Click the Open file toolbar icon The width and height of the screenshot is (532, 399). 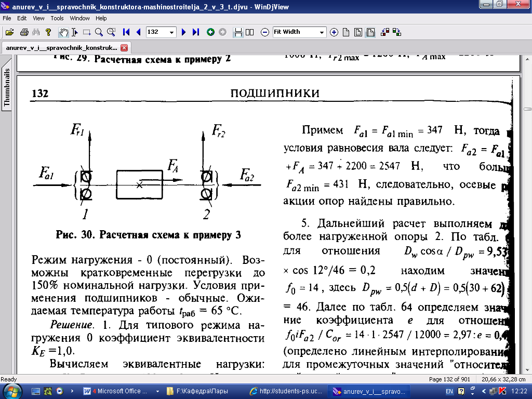click(9, 32)
